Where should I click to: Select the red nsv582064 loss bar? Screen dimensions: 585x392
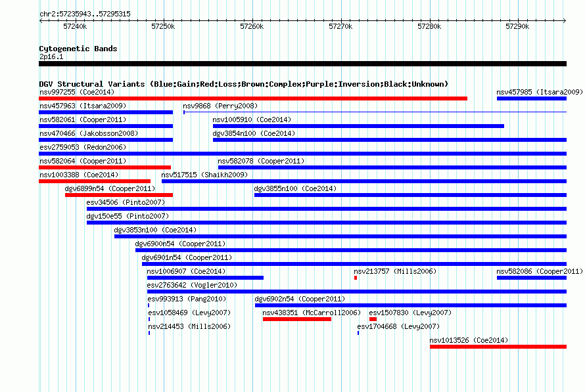point(105,167)
